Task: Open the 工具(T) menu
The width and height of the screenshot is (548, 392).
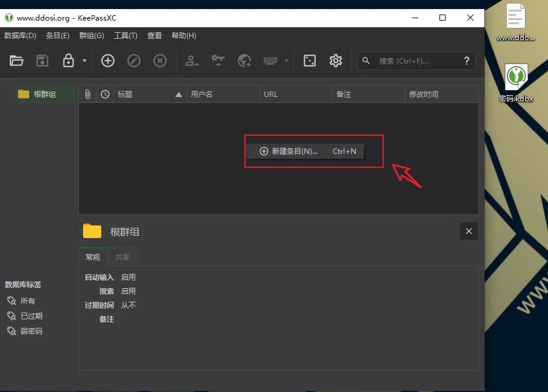Action: (x=126, y=36)
